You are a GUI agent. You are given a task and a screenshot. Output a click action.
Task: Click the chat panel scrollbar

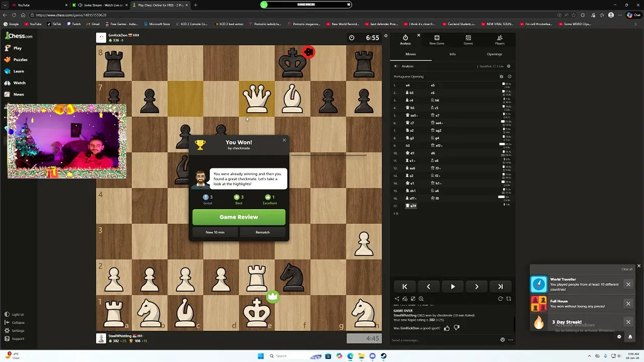click(x=514, y=324)
